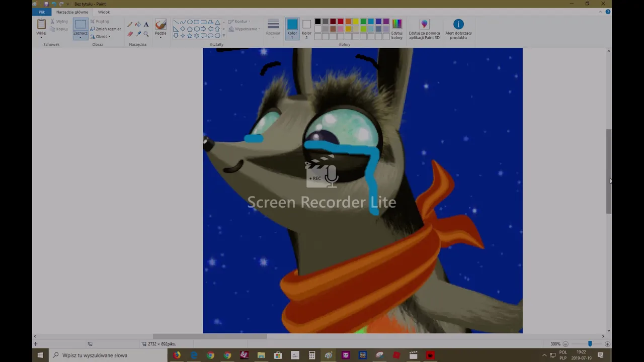
Task: Select the Eraser tool
Action: tap(130, 34)
